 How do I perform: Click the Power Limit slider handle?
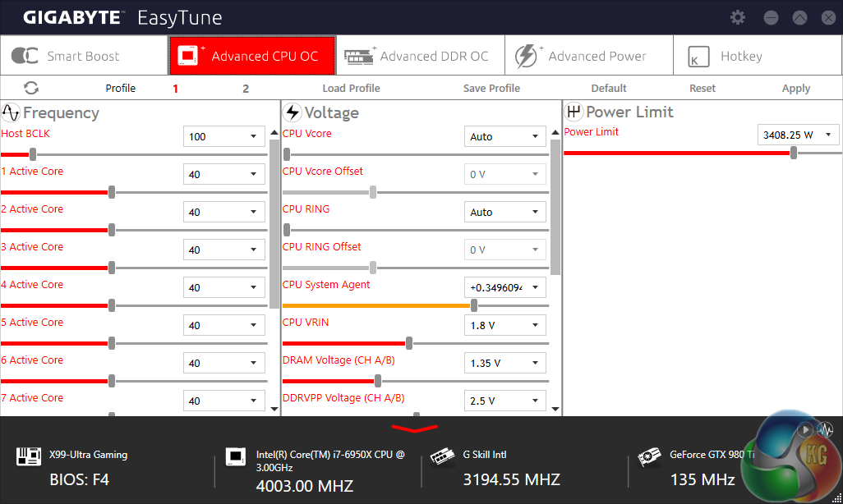click(x=794, y=153)
